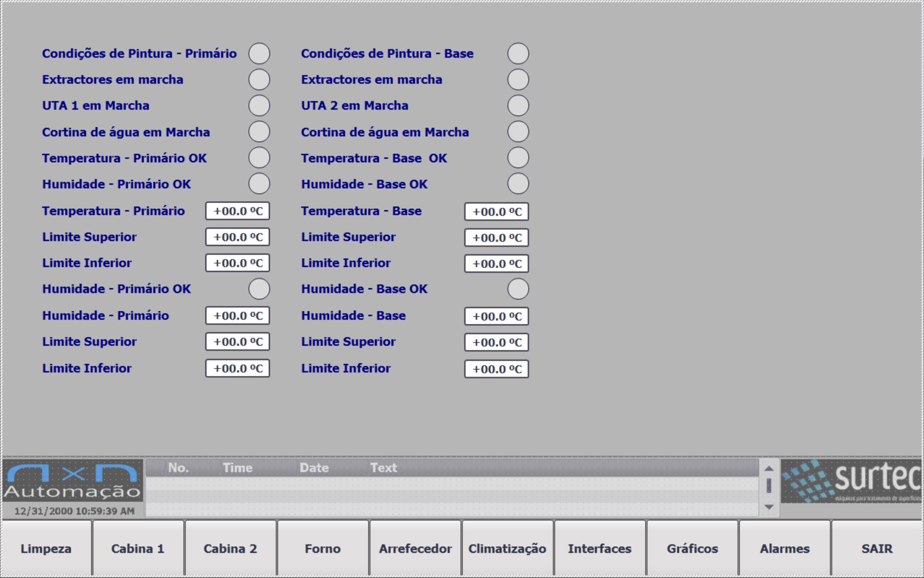The width and height of the screenshot is (924, 578).
Task: Click Condições de Pintura - Base indicator
Action: pyautogui.click(x=518, y=53)
